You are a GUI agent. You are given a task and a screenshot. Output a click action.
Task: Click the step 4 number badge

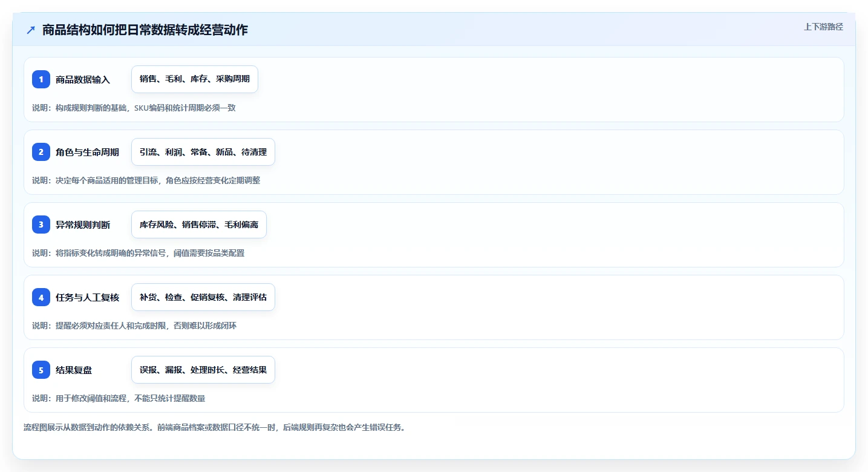41,297
